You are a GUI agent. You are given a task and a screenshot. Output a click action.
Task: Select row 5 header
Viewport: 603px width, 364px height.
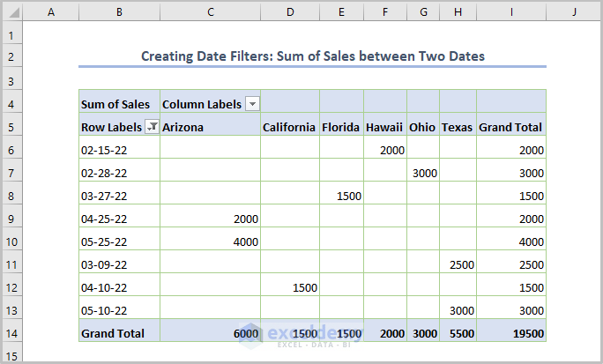tap(11, 127)
